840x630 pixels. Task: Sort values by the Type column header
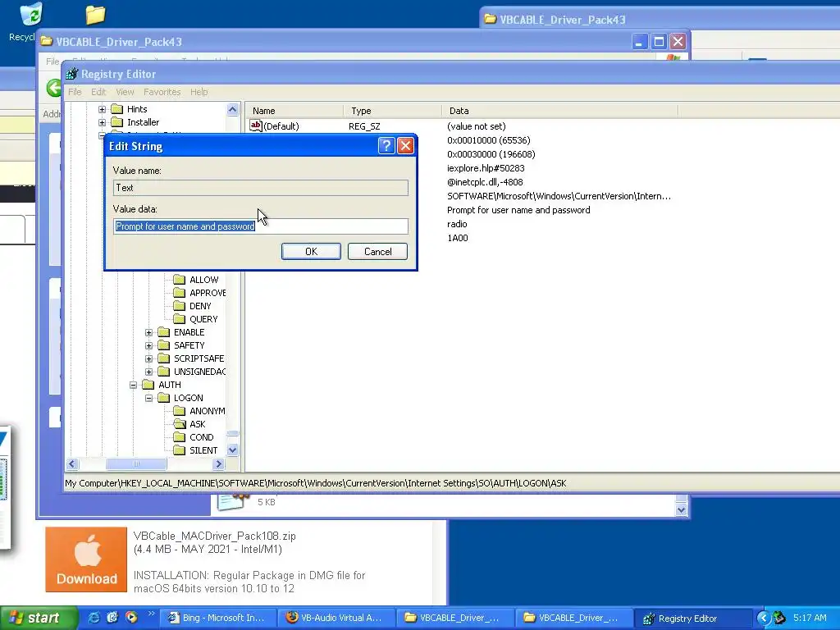coord(393,111)
